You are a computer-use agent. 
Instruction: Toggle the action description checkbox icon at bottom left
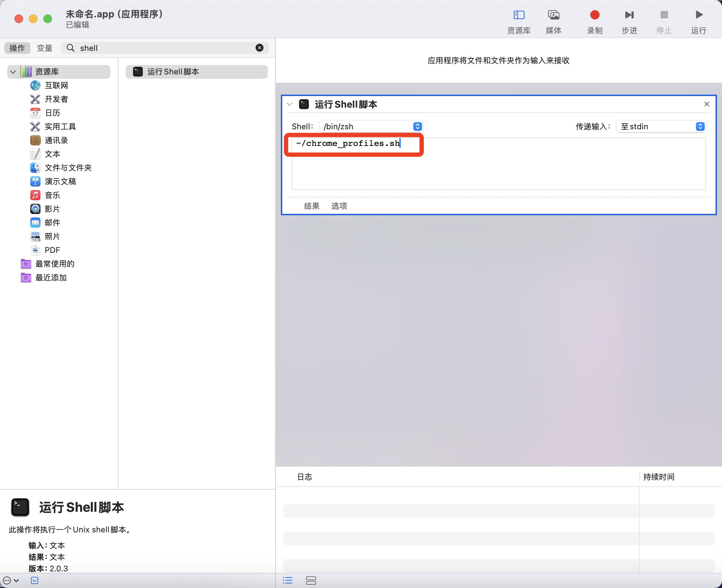pyautogui.click(x=35, y=580)
